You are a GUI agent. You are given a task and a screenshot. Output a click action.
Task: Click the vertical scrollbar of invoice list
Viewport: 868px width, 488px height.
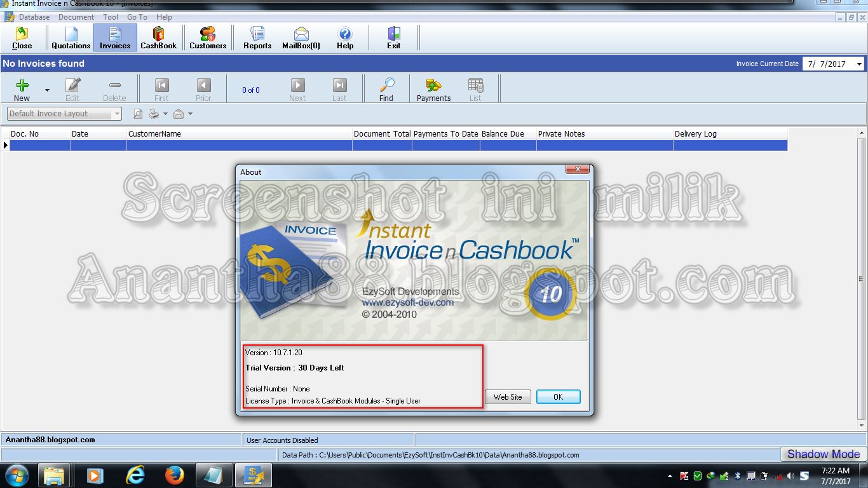tap(862, 278)
